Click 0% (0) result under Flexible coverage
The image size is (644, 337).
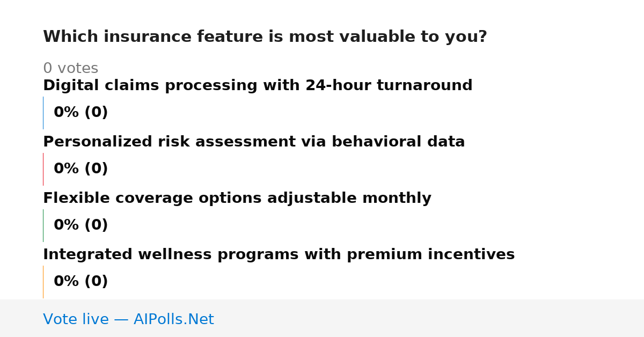pos(81,225)
